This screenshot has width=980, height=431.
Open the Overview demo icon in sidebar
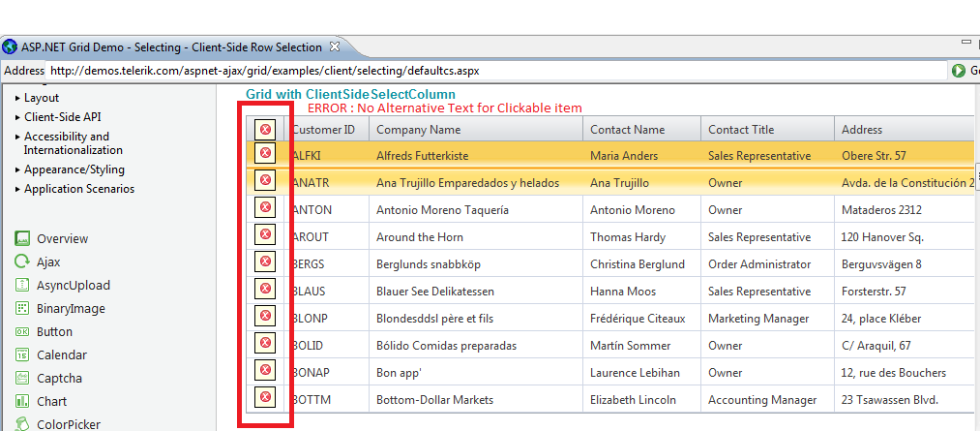22,238
